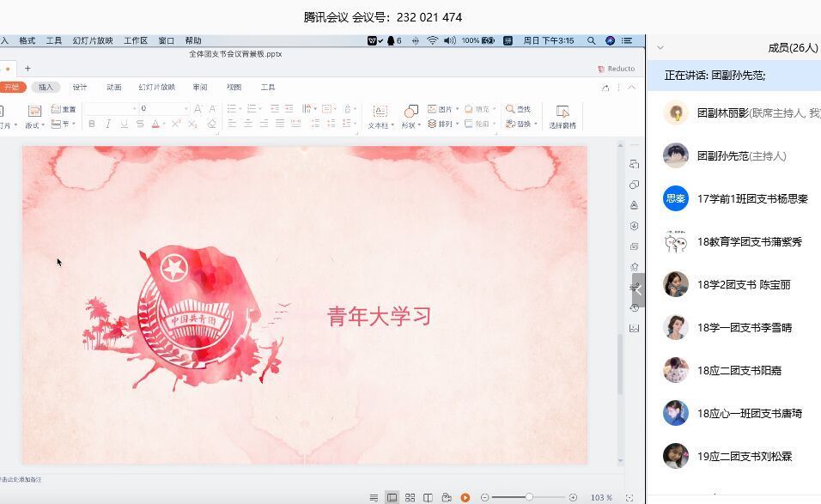Switch to slide sorter grid view
The image size is (821, 504).
[x=410, y=497]
